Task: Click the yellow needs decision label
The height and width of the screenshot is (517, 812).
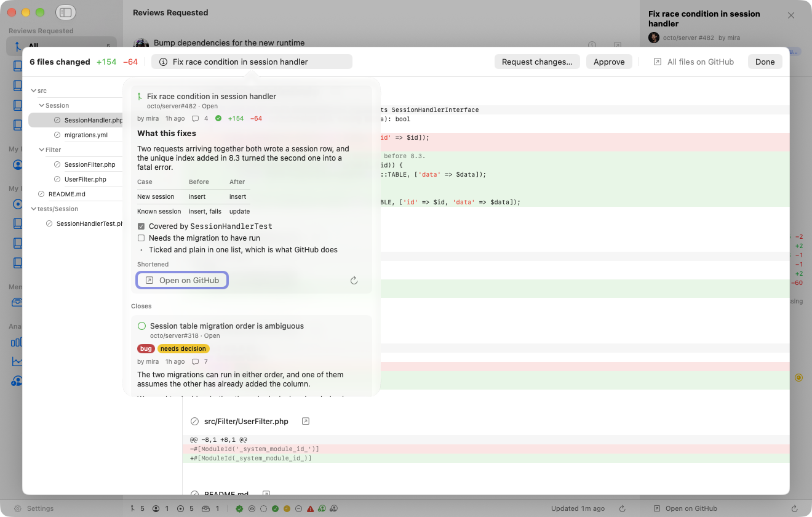Action: (183, 349)
